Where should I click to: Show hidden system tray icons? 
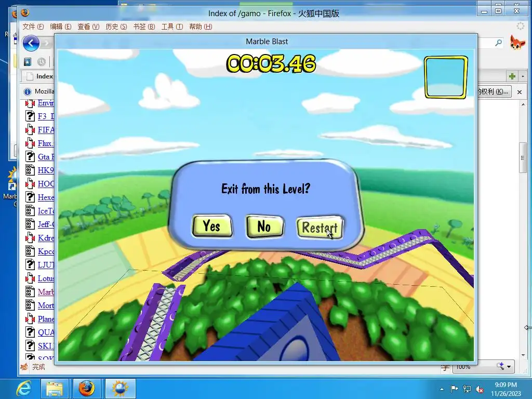coord(442,389)
